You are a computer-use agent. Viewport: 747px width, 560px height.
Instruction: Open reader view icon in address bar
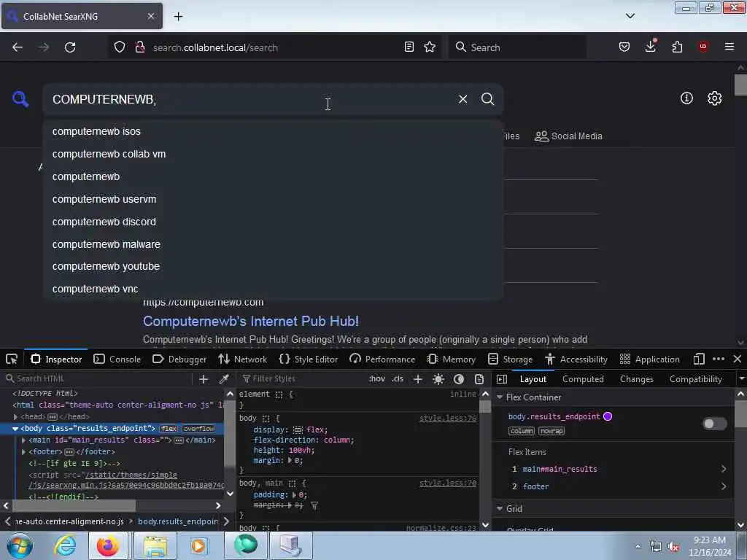click(409, 47)
